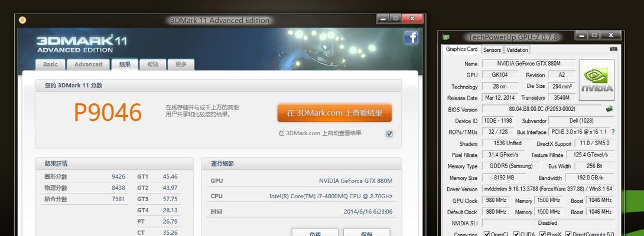The image size is (644, 236).
Task: Toggle auto-view results on 3DMark.com checkbox
Action: click(389, 133)
